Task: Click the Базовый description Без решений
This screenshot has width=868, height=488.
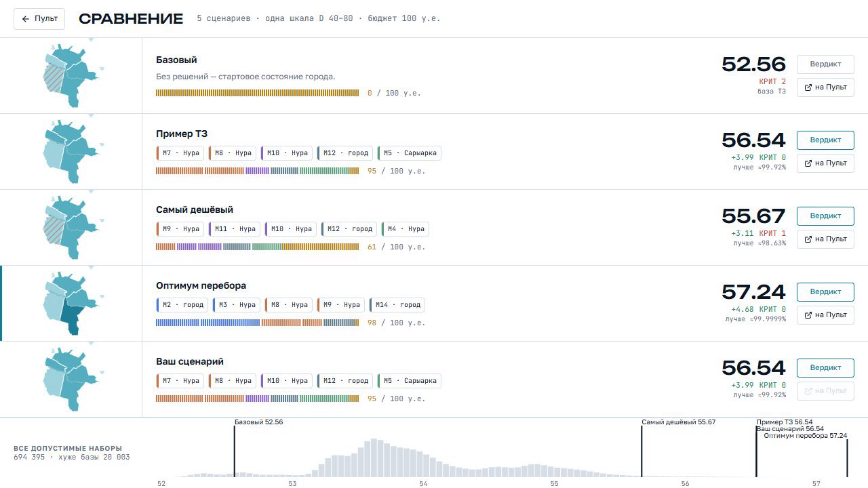Action: click(245, 77)
